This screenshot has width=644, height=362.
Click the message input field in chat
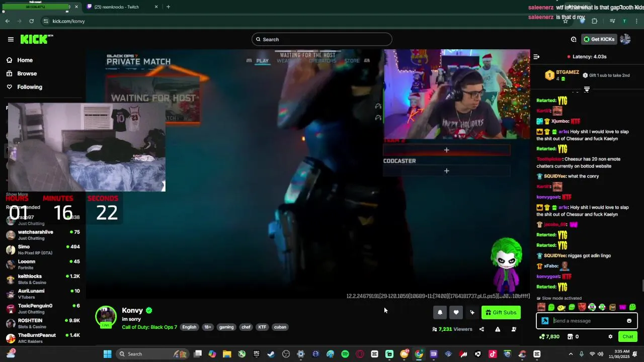pos(588,321)
